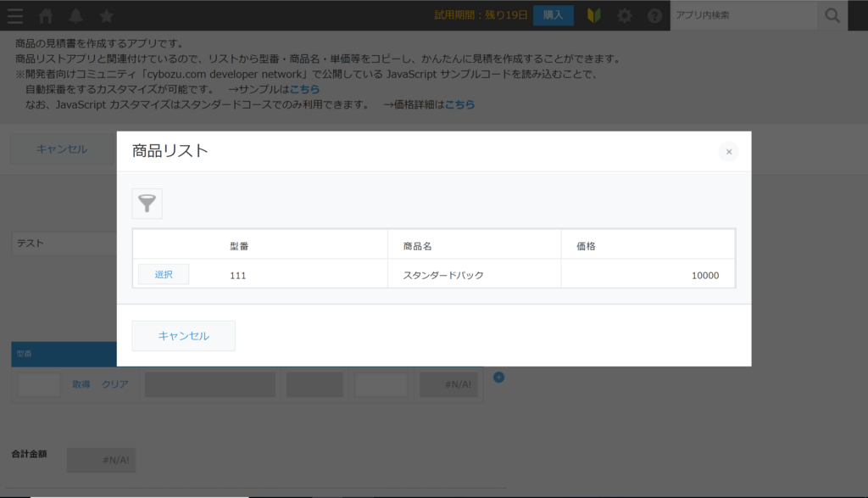This screenshot has width=868, height=498.
Task: Open the notifications bell icon
Action: [x=75, y=15]
